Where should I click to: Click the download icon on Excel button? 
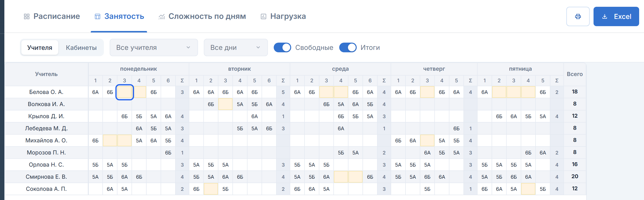click(604, 16)
